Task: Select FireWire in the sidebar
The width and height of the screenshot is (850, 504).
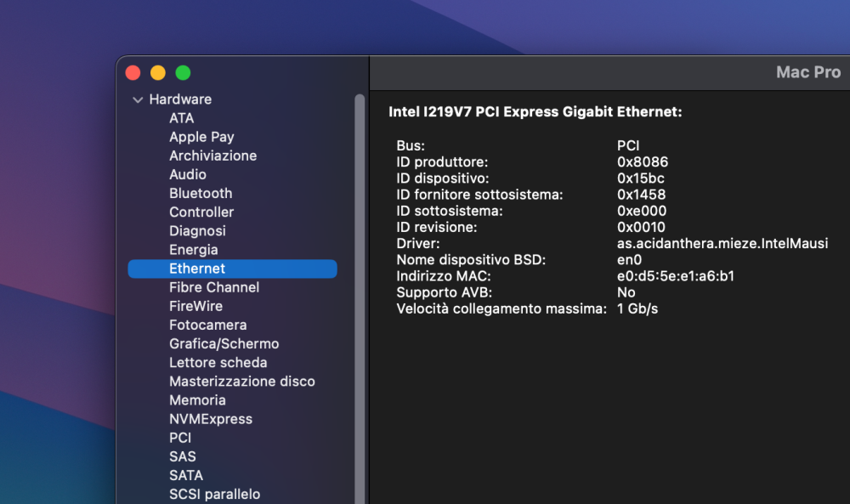Action: tap(195, 306)
